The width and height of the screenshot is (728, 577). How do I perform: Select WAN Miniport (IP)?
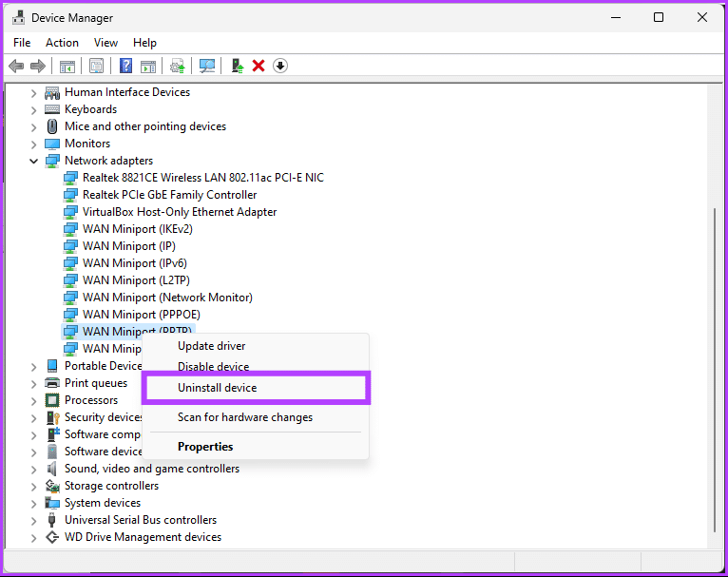[129, 246]
